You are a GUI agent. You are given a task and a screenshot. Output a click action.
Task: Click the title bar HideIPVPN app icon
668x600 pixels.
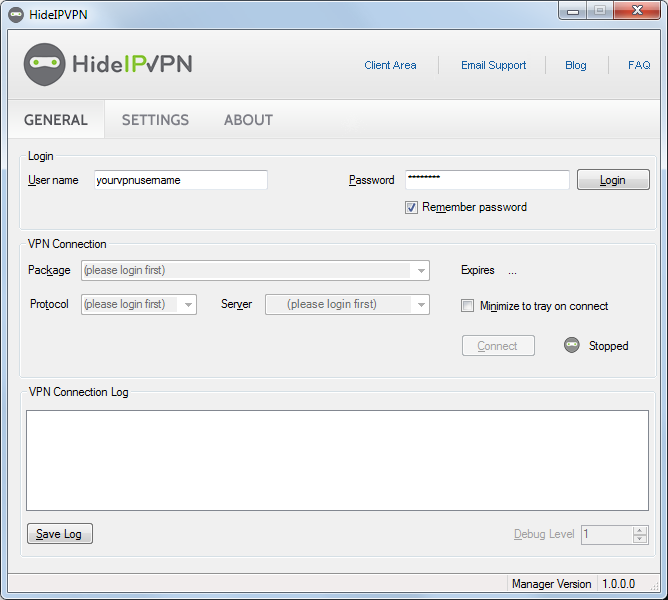(16, 15)
